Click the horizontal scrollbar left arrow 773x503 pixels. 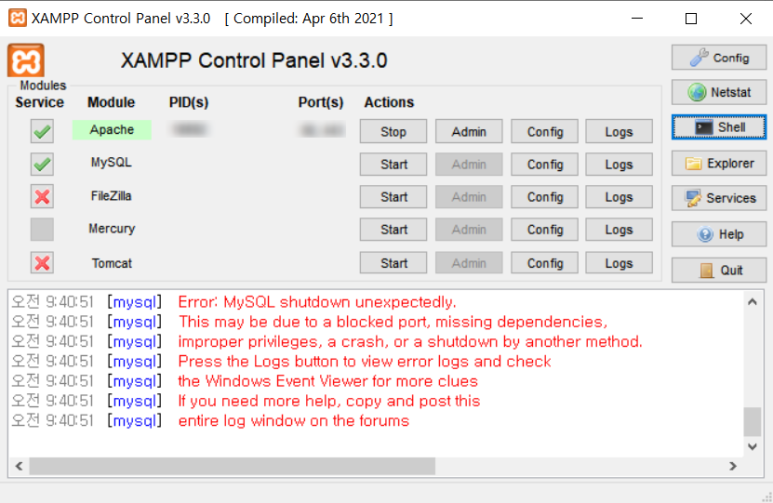19,466
